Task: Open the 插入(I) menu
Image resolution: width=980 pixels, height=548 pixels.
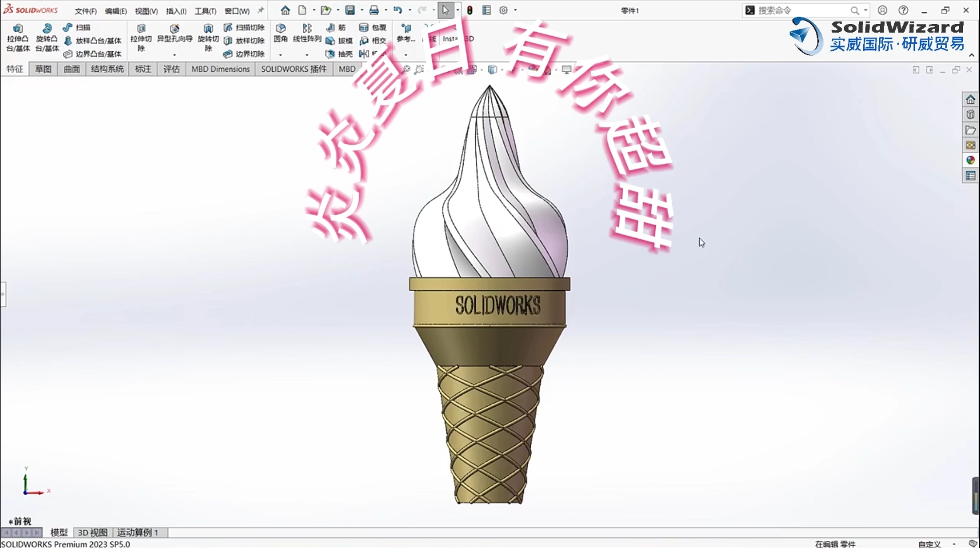Action: tap(176, 11)
